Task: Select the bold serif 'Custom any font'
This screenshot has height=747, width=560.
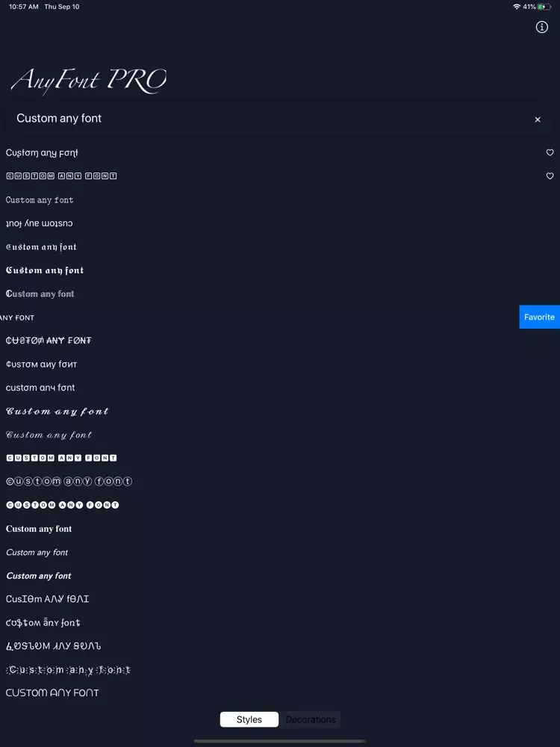Action: click(x=39, y=529)
